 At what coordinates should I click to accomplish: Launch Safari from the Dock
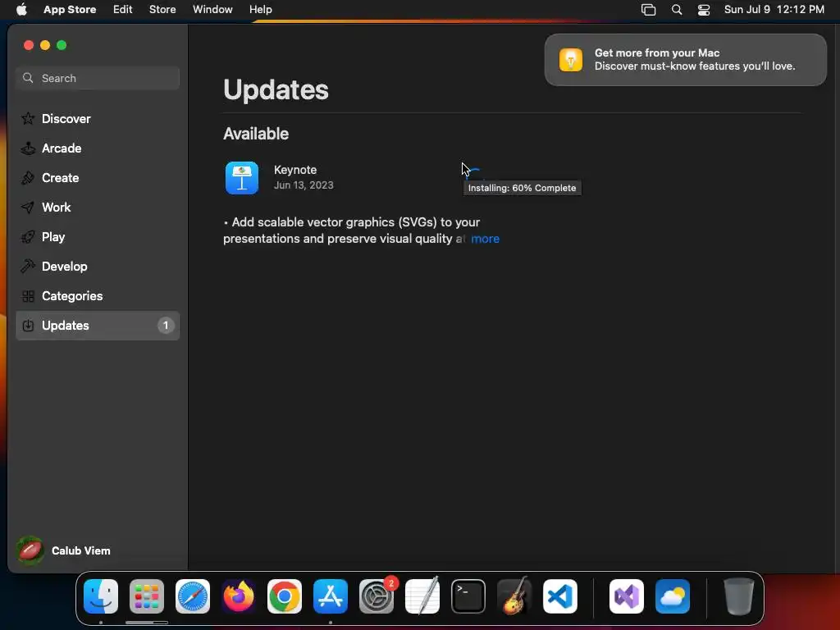click(193, 596)
